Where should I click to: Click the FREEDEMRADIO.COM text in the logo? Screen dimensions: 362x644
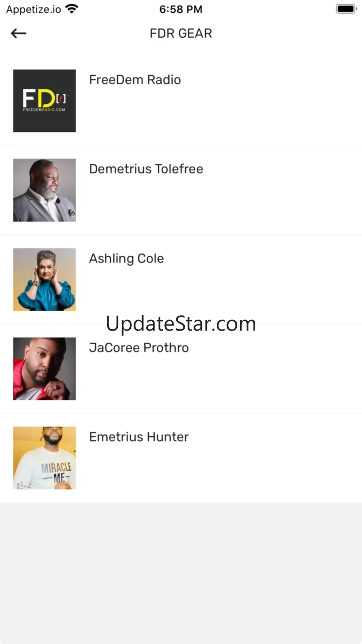click(x=44, y=110)
